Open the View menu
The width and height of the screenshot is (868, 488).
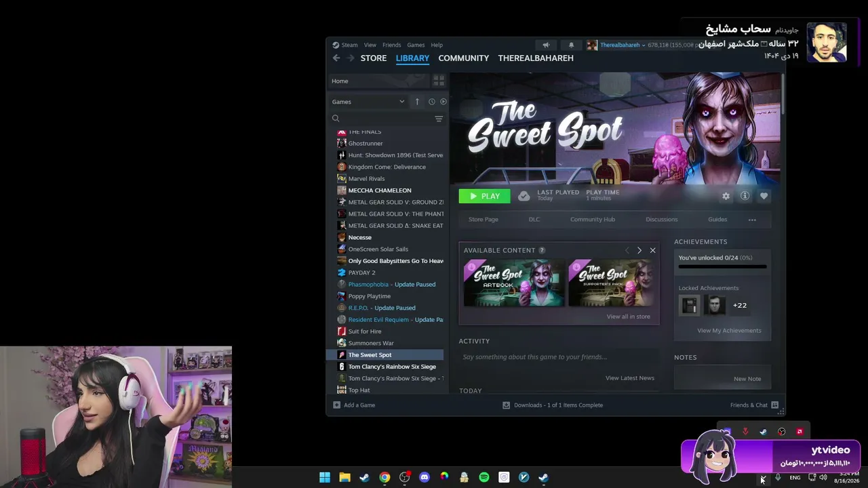370,45
